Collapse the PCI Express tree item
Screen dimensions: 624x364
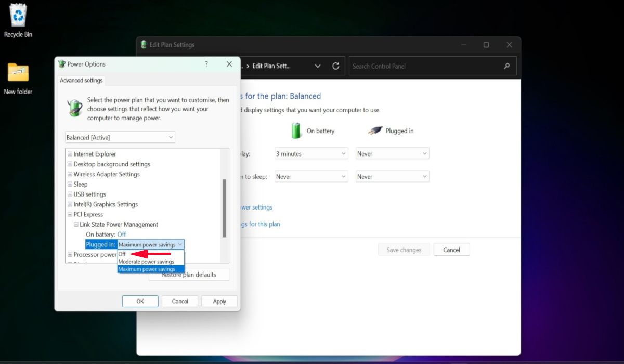click(69, 214)
